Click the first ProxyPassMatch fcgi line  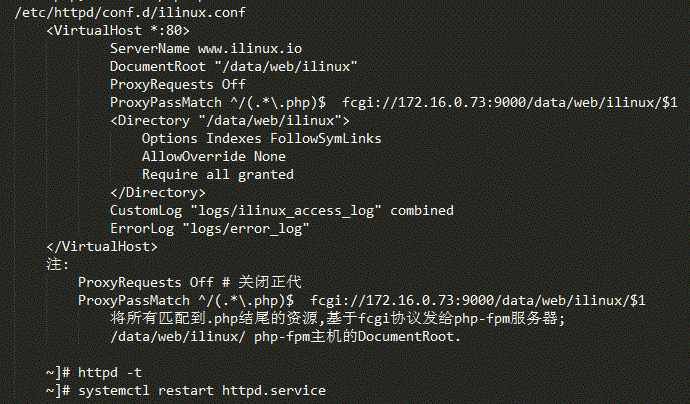click(x=394, y=103)
